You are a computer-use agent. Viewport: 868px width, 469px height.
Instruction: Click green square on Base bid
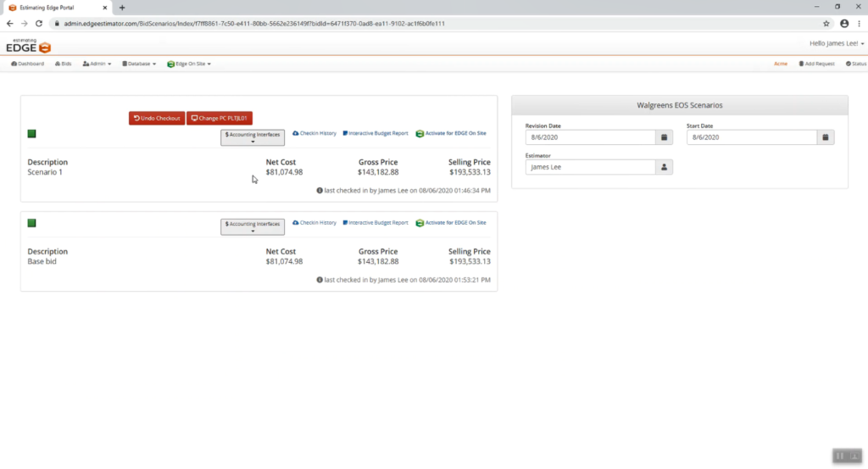pos(31,223)
